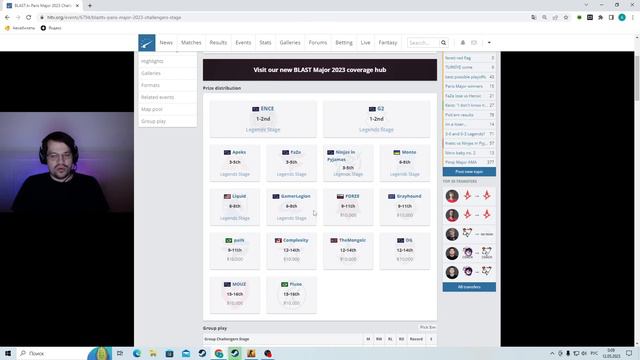Open the Results menu item
Screen dimensions: 640x360
218,42
